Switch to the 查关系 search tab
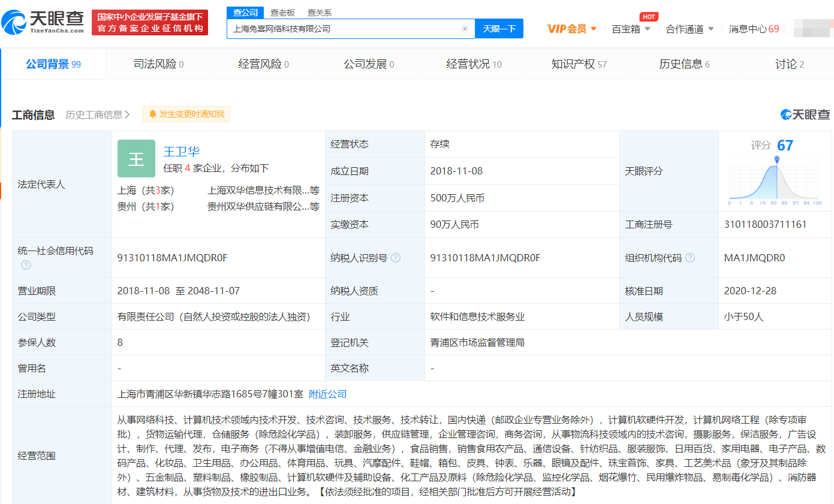Screen dimensions: 834x504 point(320,13)
